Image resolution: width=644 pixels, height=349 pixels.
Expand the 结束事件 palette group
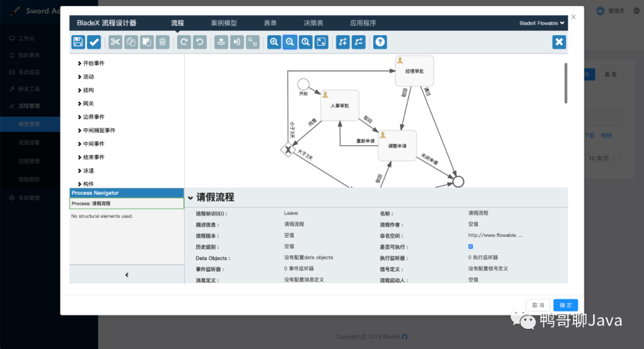pyautogui.click(x=91, y=157)
